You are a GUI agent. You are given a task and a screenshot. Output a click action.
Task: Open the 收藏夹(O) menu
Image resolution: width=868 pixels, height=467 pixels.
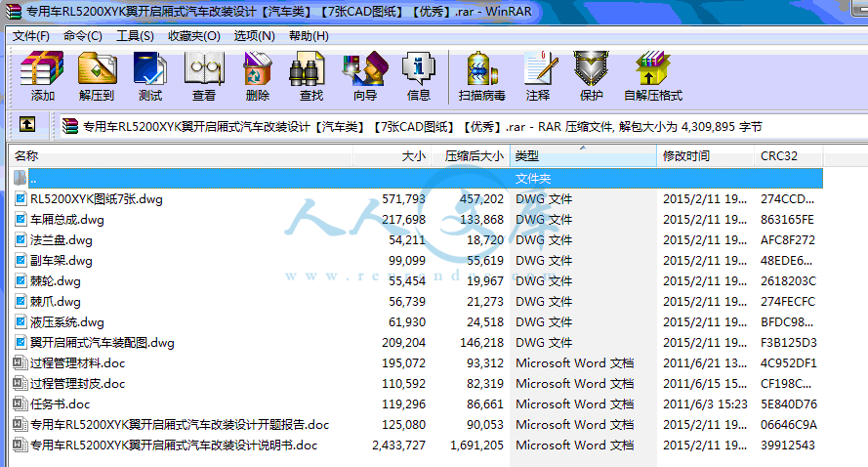pyautogui.click(x=194, y=36)
